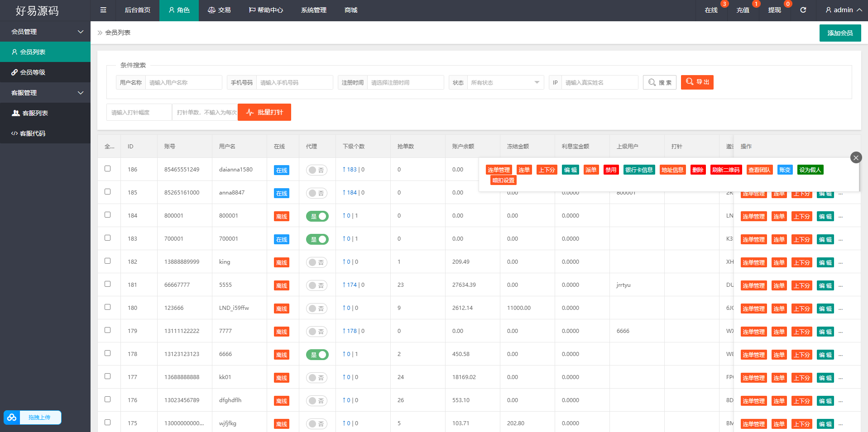Screen dimensions: 868x432
Task: Disable agent switch for account 800001
Action: click(x=317, y=216)
